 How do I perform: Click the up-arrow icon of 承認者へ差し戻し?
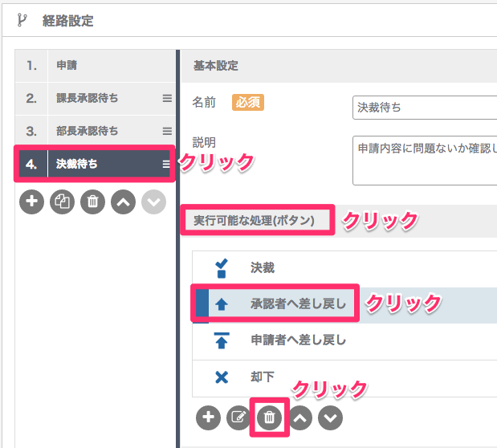click(222, 304)
